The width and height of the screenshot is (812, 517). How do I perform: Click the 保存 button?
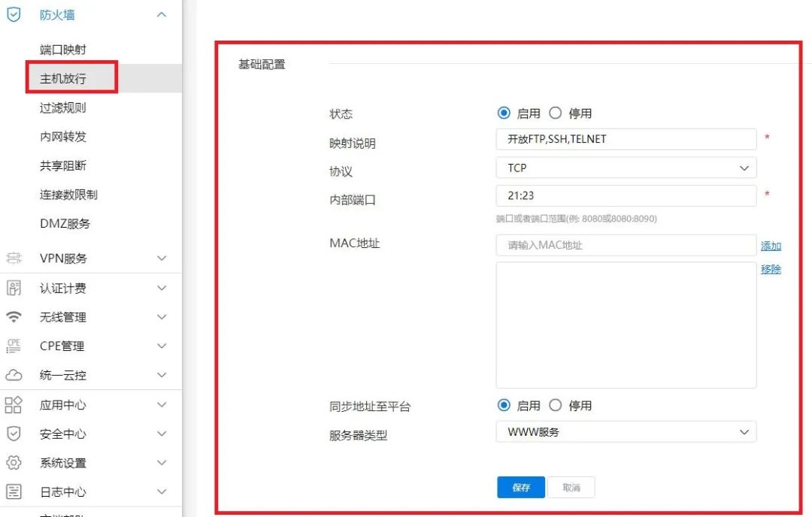(x=520, y=487)
